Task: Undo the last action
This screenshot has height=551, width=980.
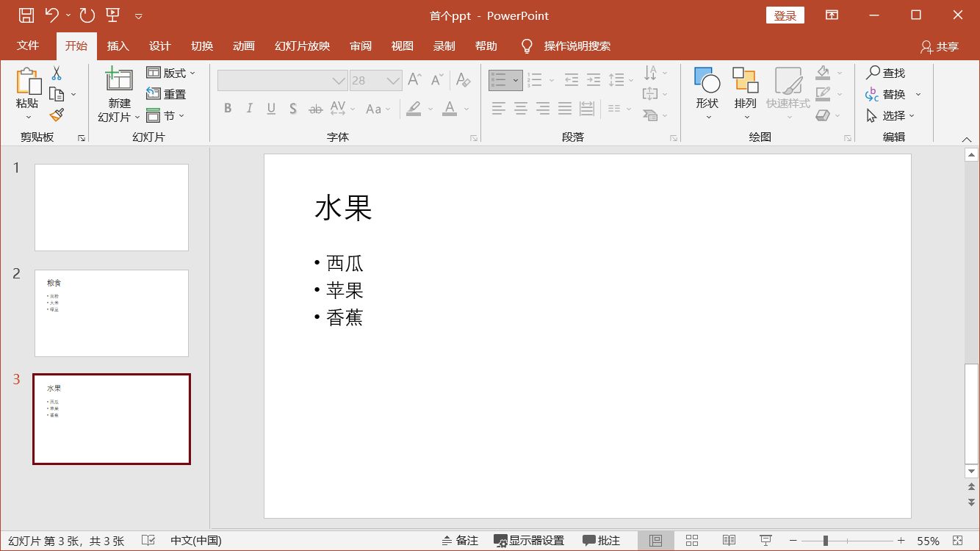Action: 51,15
